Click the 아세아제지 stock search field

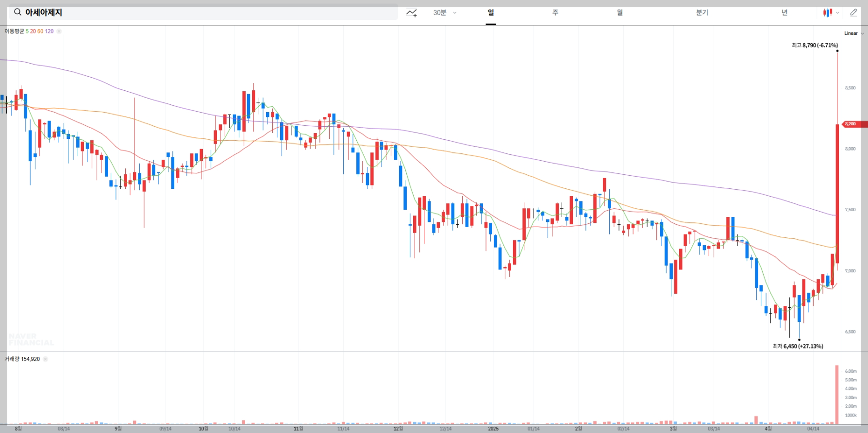203,13
